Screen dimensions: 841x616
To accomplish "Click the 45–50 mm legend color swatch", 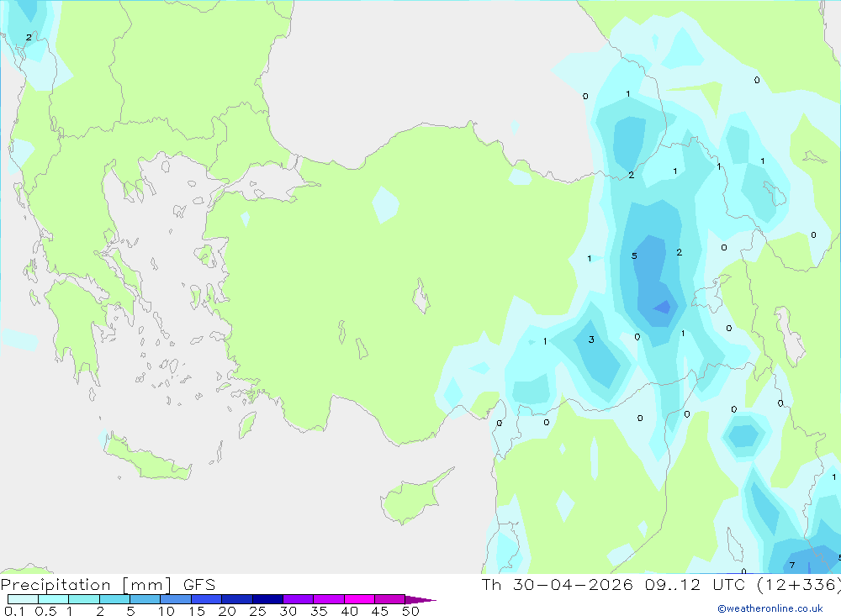I will (390, 599).
